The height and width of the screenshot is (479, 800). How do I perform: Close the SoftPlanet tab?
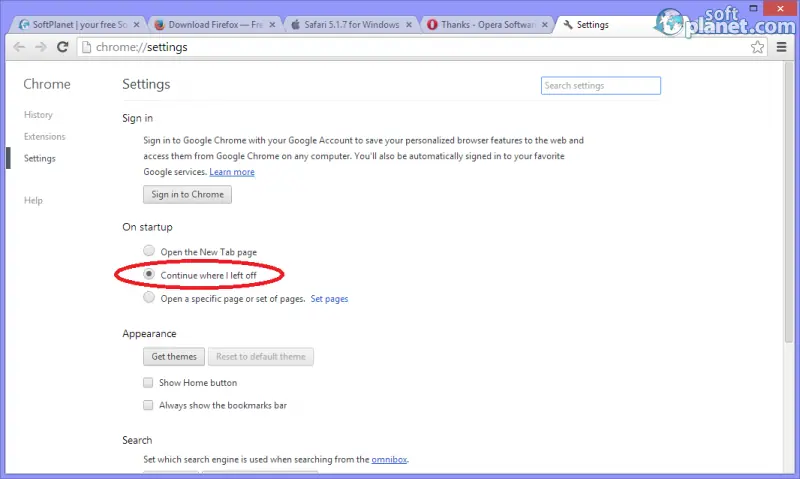pyautogui.click(x=136, y=24)
